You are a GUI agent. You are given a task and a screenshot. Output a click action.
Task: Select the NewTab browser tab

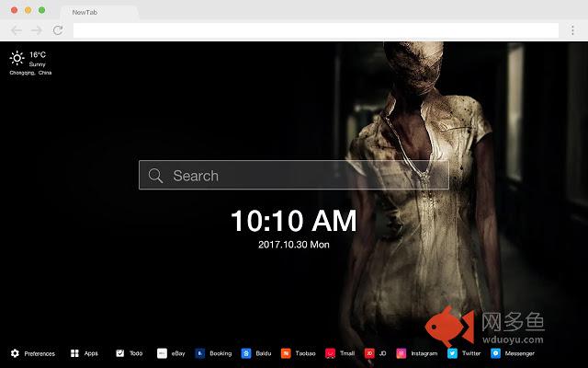pyautogui.click(x=99, y=12)
